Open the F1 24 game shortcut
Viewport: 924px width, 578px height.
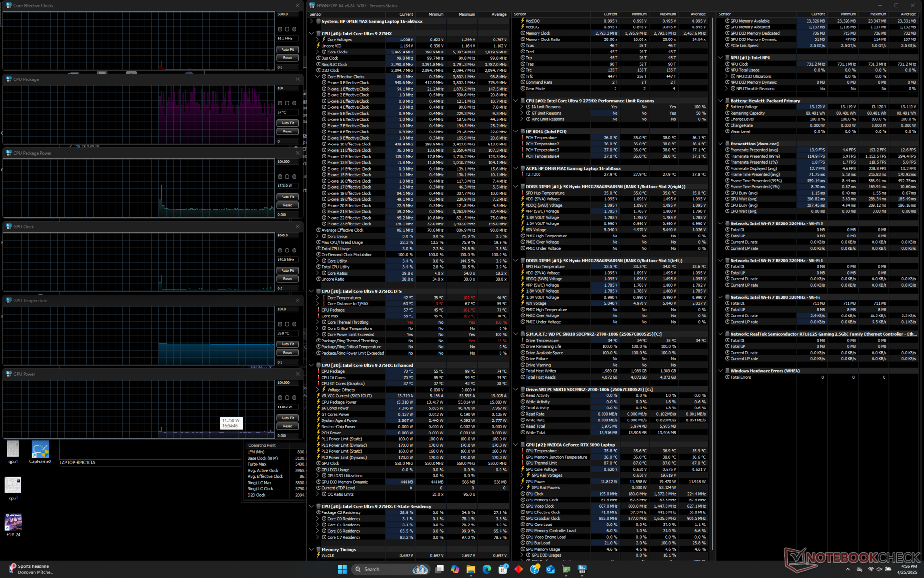pos(13,523)
